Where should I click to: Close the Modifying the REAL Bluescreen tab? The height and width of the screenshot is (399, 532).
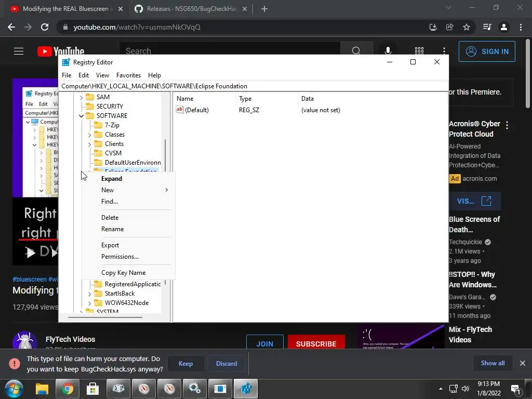pyautogui.click(x=121, y=9)
